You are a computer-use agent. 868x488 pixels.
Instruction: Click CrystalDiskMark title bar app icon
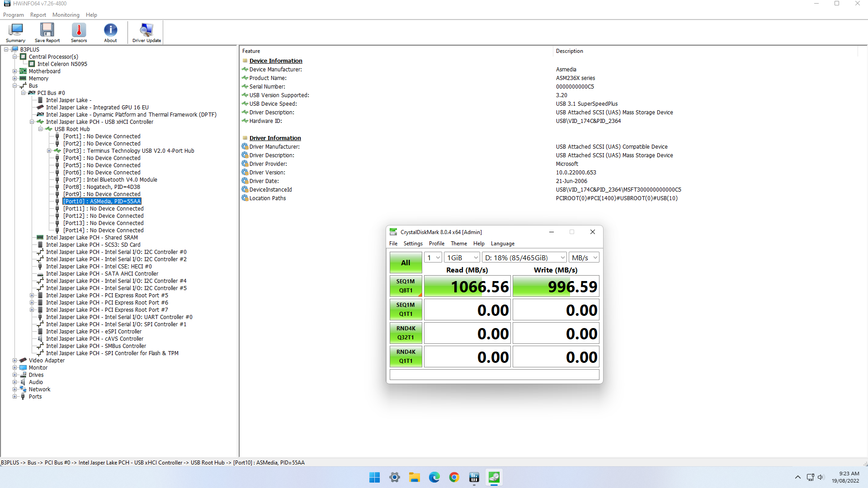point(393,232)
